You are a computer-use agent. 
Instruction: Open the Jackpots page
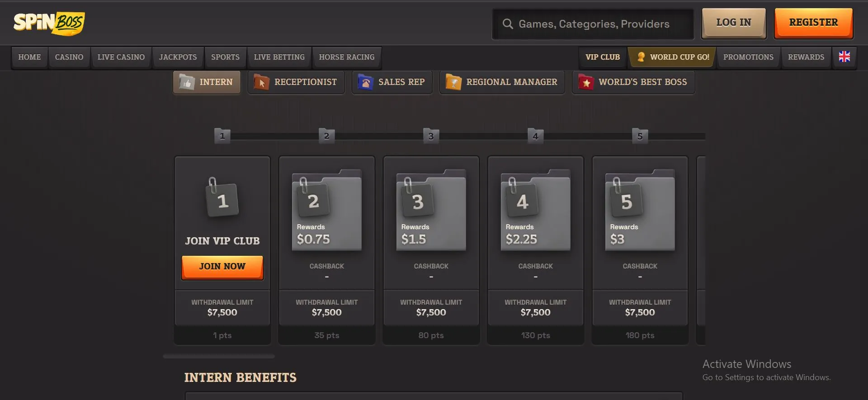point(178,57)
